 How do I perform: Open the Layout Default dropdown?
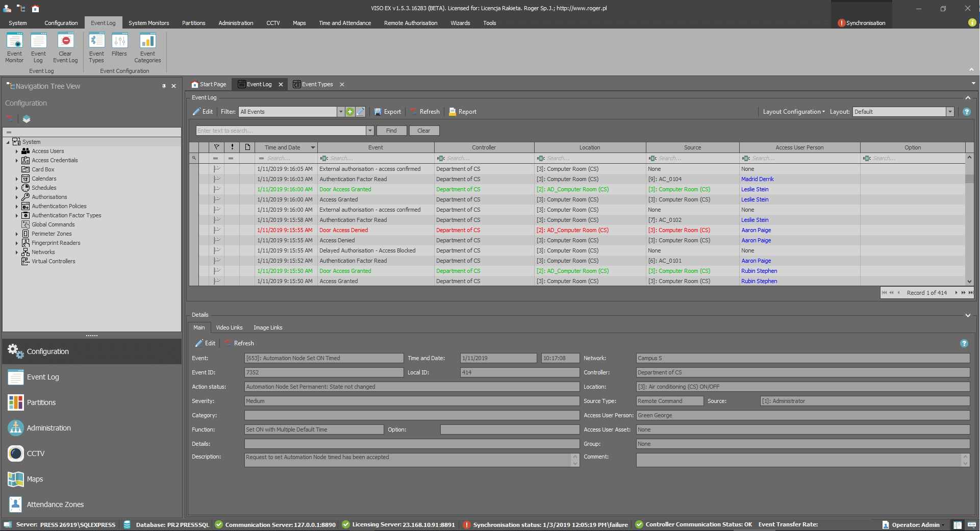coord(950,112)
